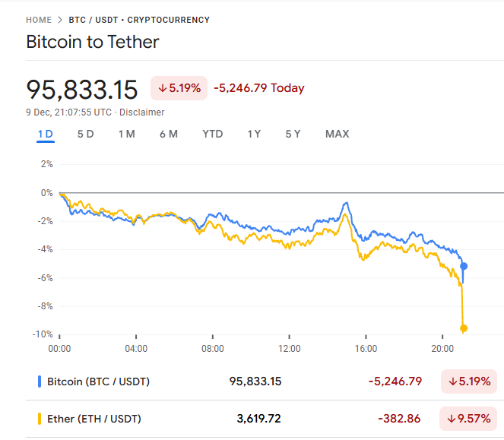This screenshot has height=440, width=504.
Task: Switch to the 5 Y range
Action: pyautogui.click(x=293, y=134)
